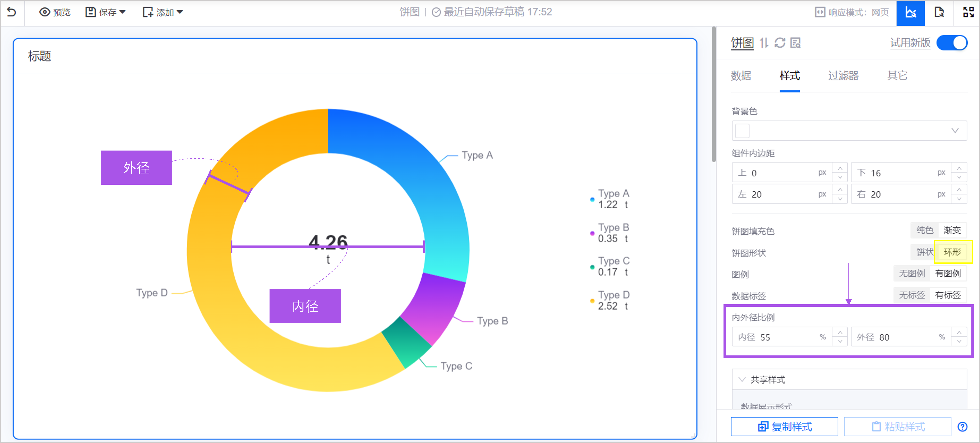The image size is (980, 443).
Task: Select 无图例 legend option
Action: click(x=912, y=273)
